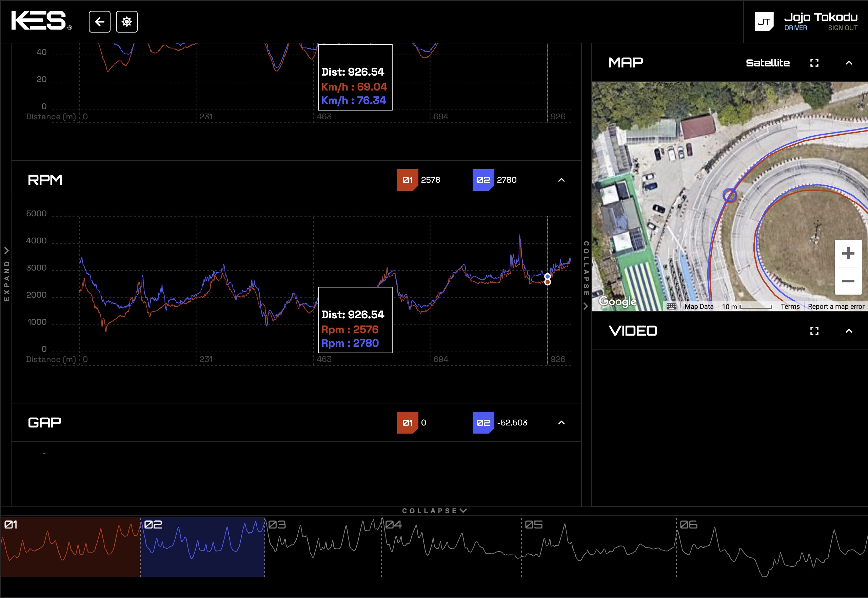This screenshot has width=868, height=598.
Task: Click the GAP lap 01 orange badge
Action: coord(407,423)
